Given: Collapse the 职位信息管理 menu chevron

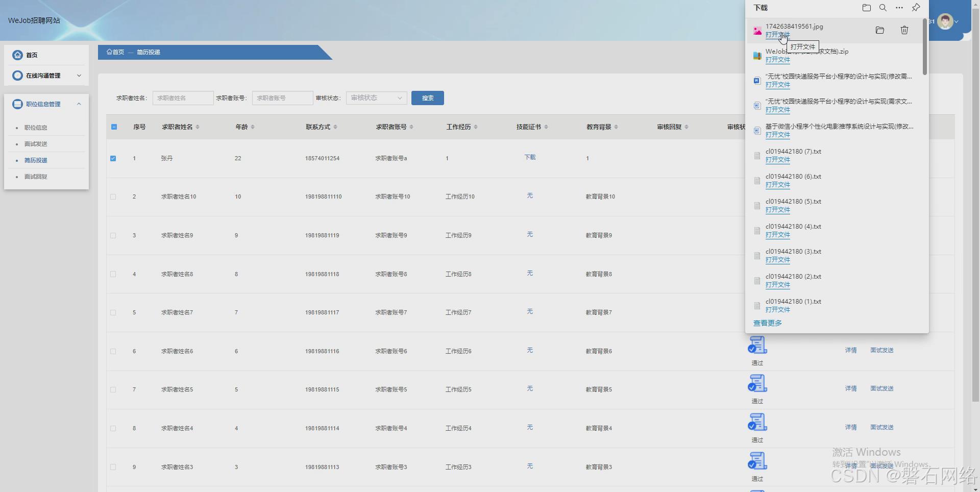Looking at the screenshot, I should (x=79, y=104).
